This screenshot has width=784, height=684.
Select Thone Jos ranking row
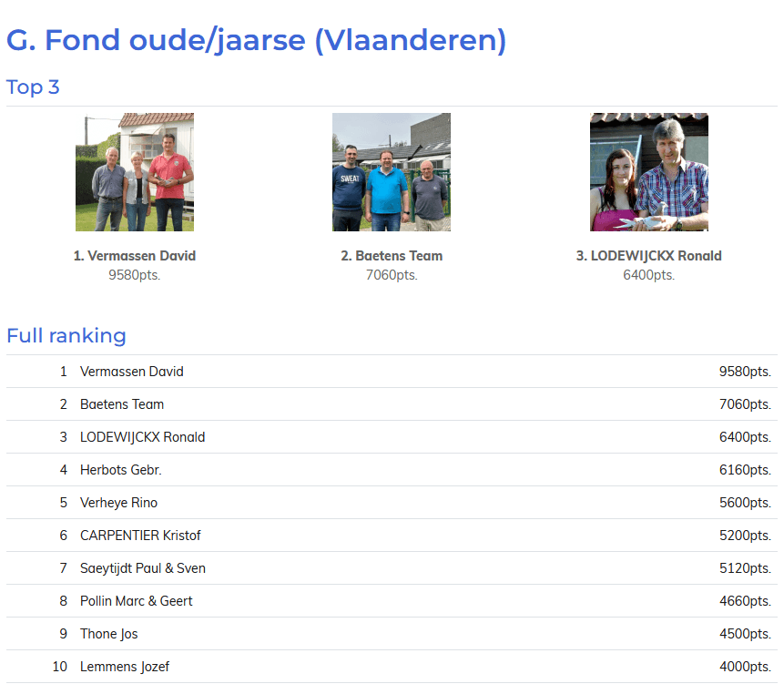[109, 634]
